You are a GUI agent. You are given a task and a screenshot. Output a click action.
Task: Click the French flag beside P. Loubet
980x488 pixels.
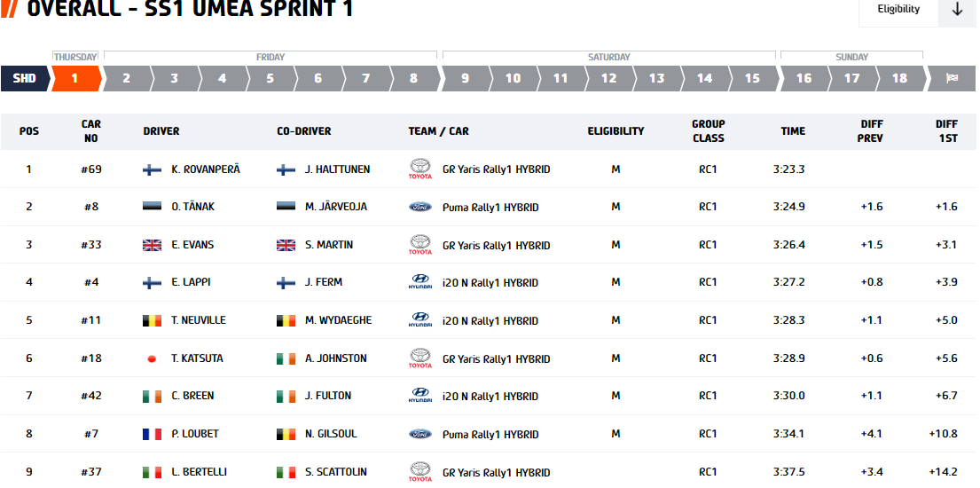(x=152, y=434)
